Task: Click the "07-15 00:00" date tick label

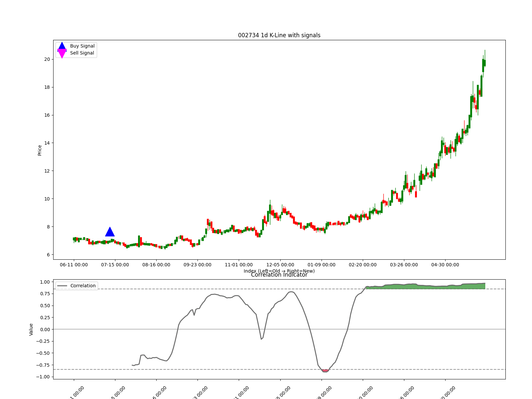Action: [x=115, y=265]
